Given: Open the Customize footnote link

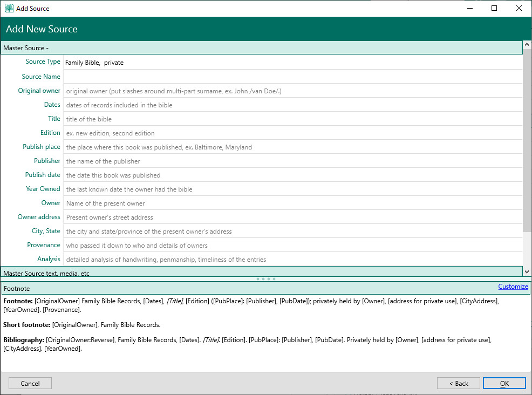Looking at the screenshot, I should [513, 287].
